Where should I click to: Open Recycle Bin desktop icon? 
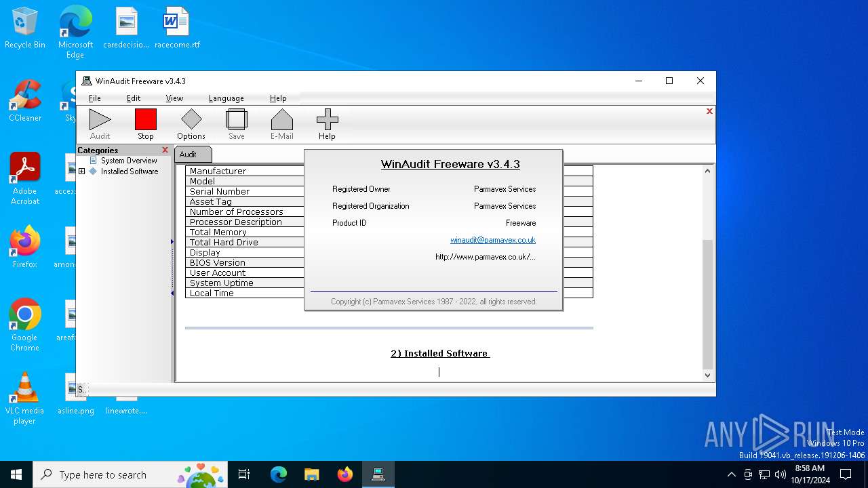click(25, 28)
